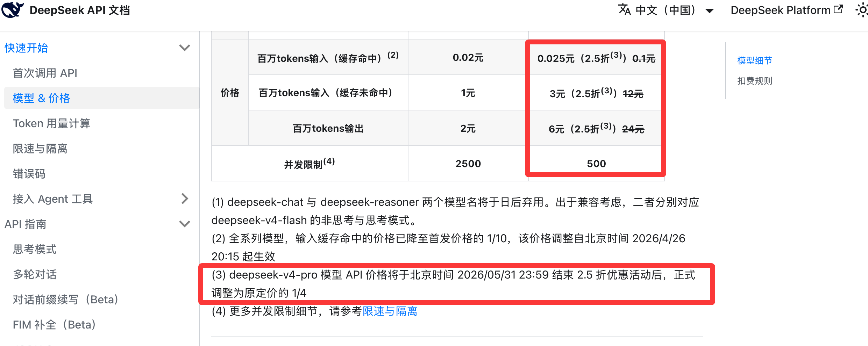Jump to 扣费规则 section in page outline
Viewport: 868px width, 346px height.
pos(755,81)
